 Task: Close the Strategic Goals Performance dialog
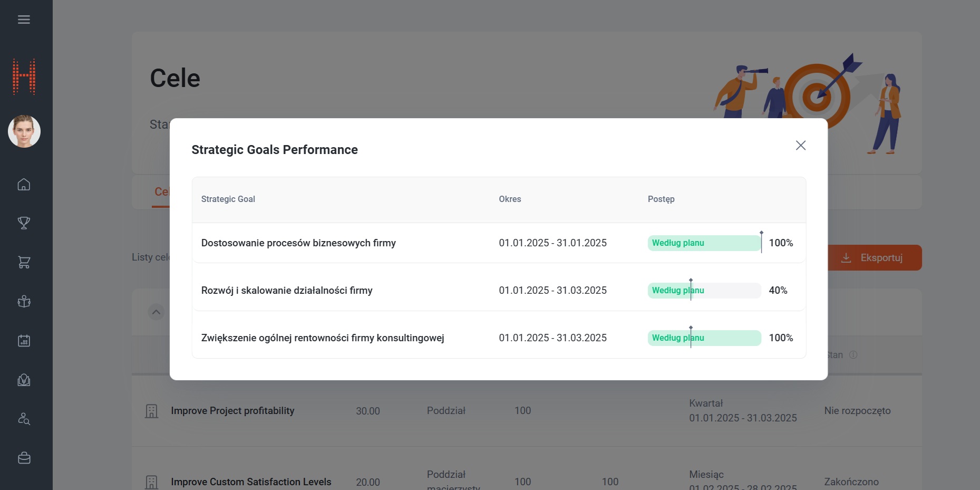click(x=800, y=146)
